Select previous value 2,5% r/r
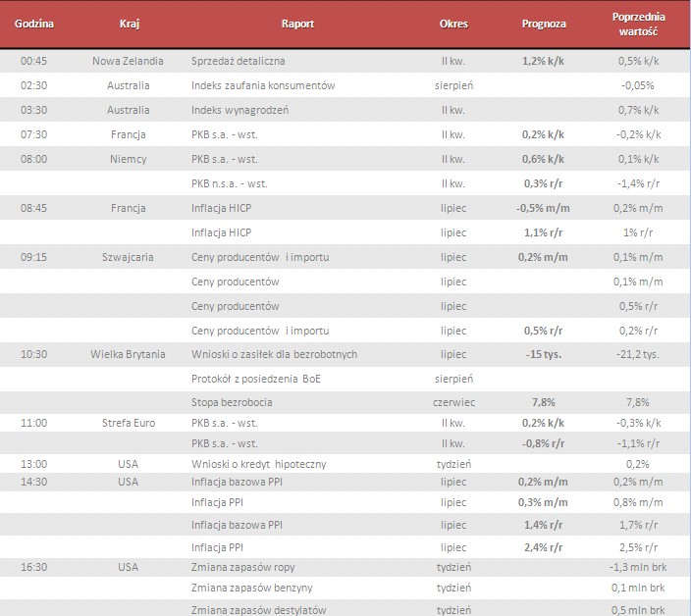 638,547
